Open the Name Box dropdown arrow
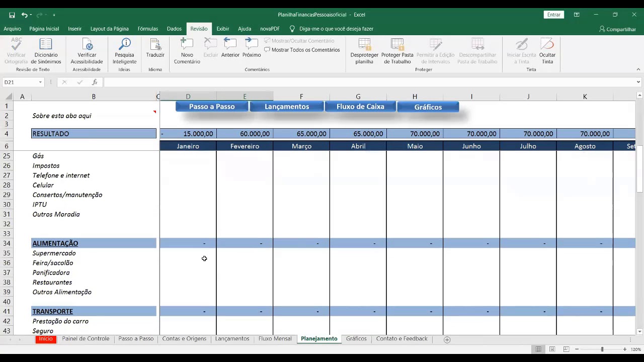Viewport: 644px width, 362px height. click(40, 82)
